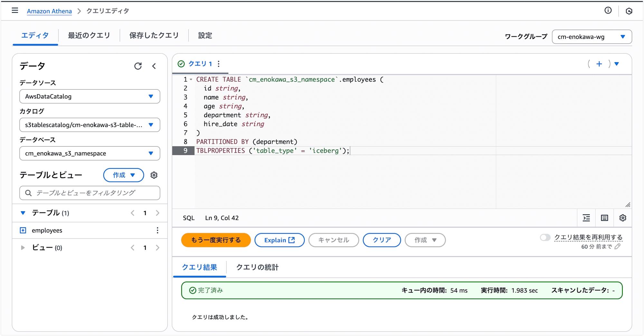Click the クリア button
This screenshot has width=644, height=336.
pos(382,240)
